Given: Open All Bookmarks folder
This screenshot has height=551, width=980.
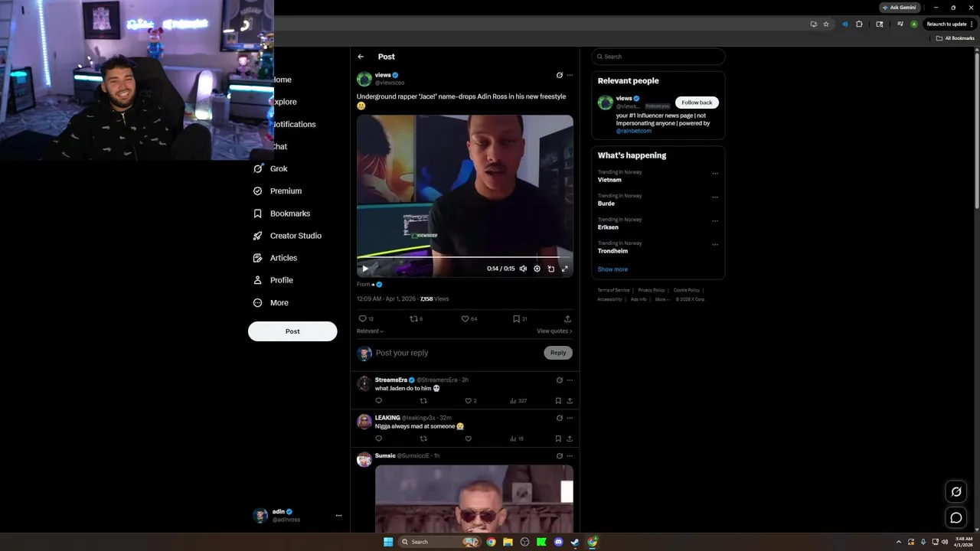Looking at the screenshot, I should (955, 38).
